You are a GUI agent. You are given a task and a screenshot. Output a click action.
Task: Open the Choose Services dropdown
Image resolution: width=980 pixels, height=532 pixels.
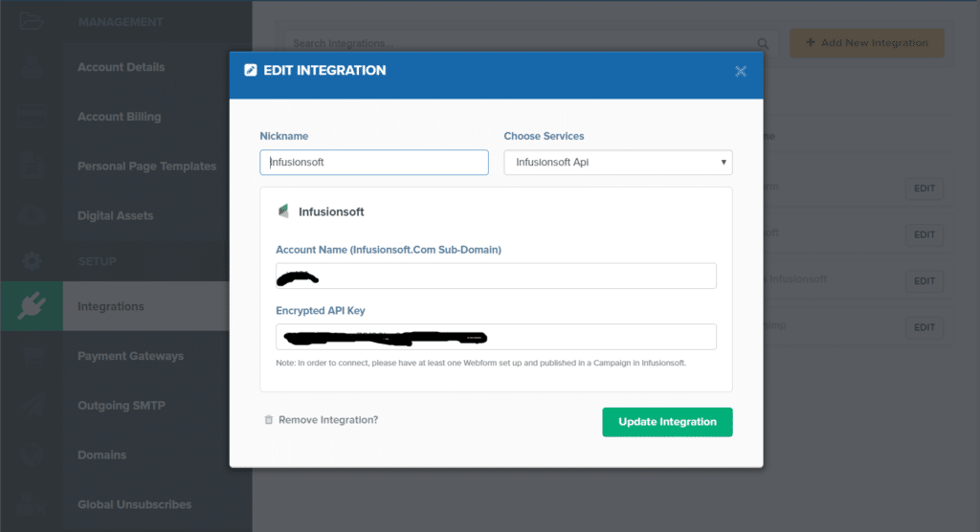[618, 163]
